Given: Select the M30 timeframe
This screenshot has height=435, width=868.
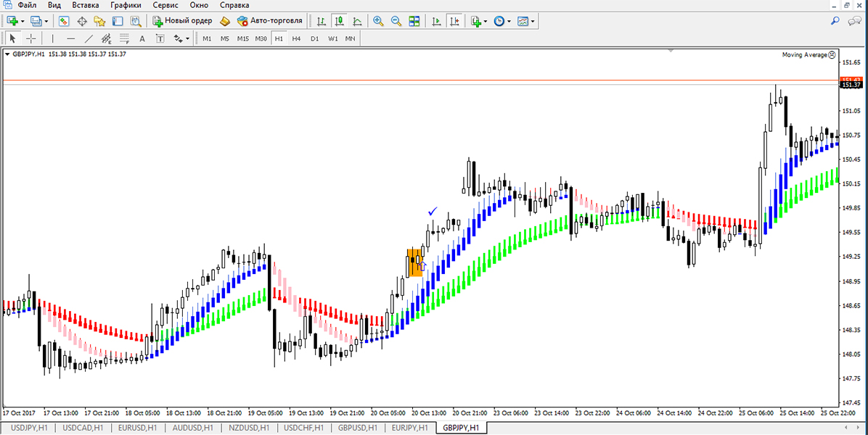Looking at the screenshot, I should 261,38.
